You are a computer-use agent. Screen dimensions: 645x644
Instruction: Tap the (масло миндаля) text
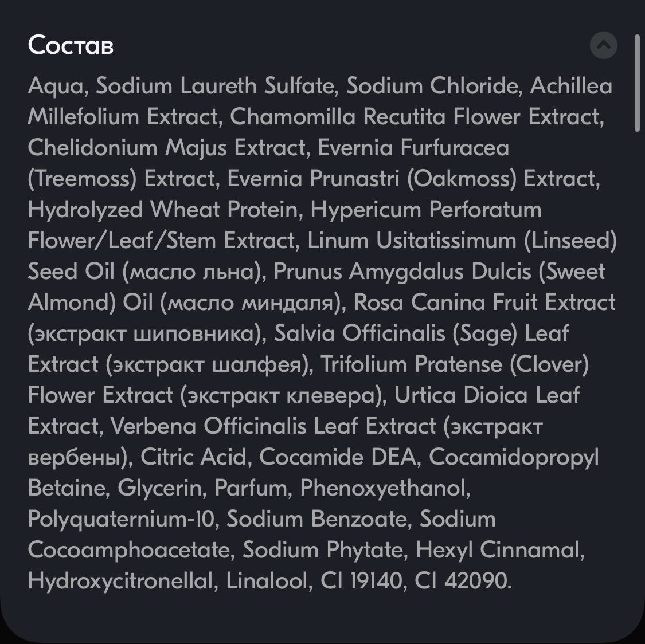[253, 303]
